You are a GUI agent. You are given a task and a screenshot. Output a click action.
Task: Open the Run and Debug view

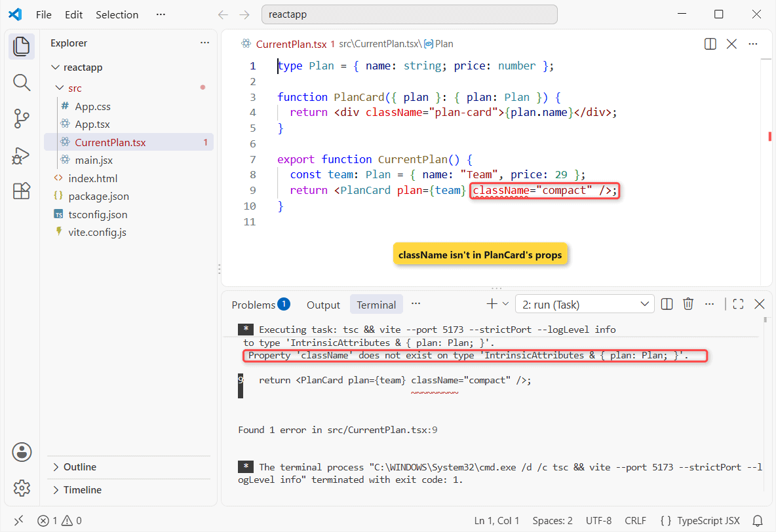(x=21, y=155)
